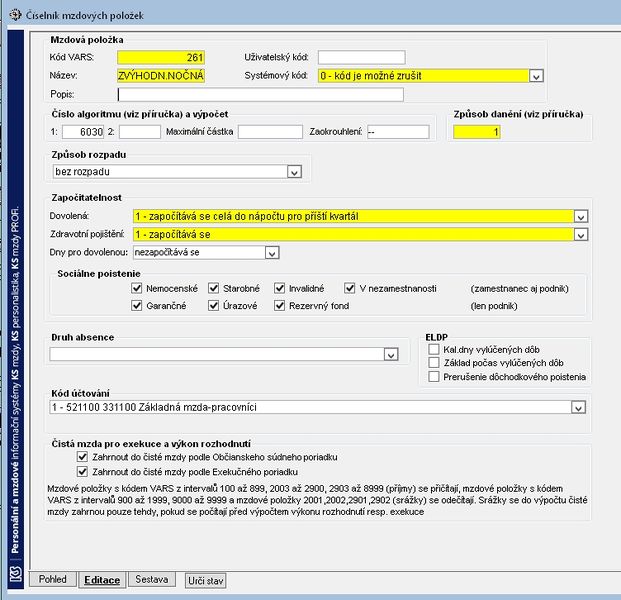This screenshot has height=600, width=621.
Task: Click the 'Mzdová položka' heading
Action: tap(87, 40)
